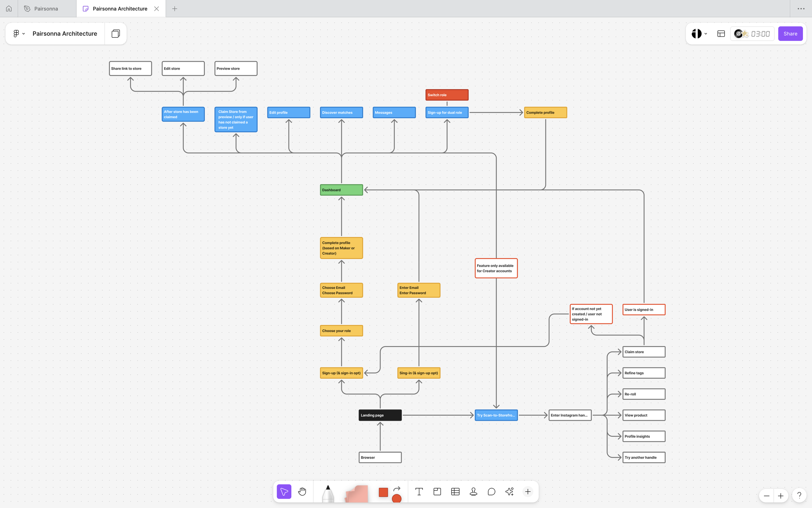The width and height of the screenshot is (812, 508).
Task: Start the 03:00 timer
Action: (760, 33)
